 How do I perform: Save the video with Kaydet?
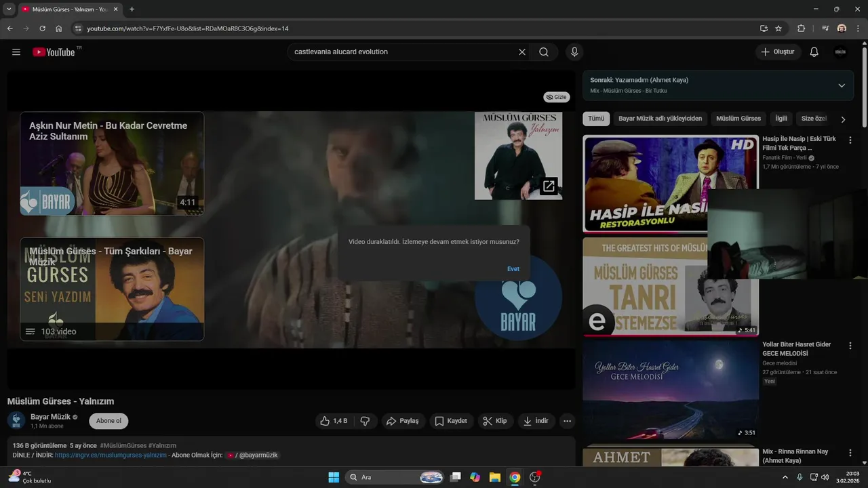click(x=451, y=421)
